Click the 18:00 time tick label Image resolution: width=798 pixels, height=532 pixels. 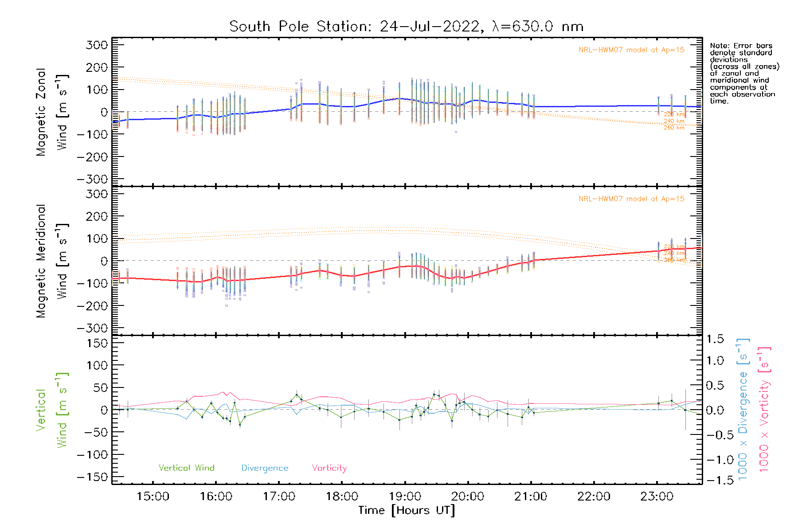342,497
